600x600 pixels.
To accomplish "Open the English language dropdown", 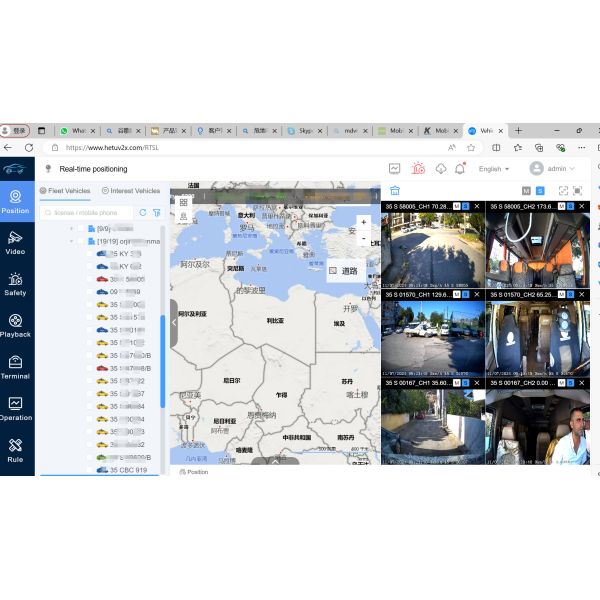I will [493, 169].
